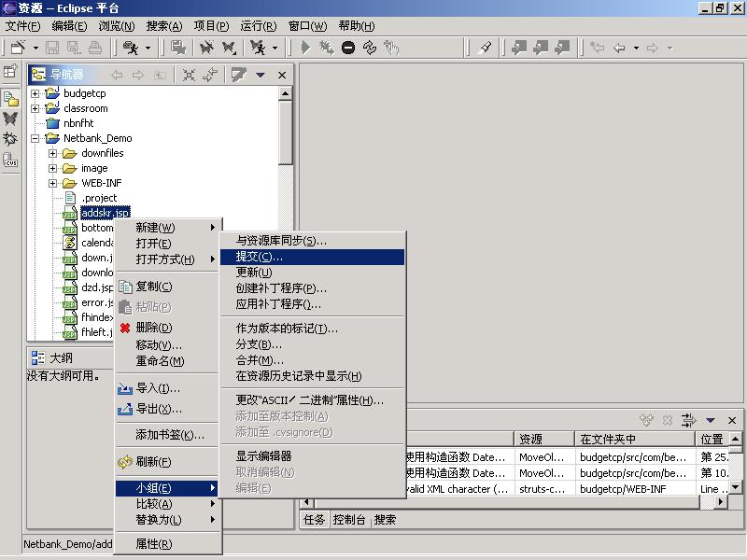
Task: Click the Back arrow in main toolbar
Action: coord(619,48)
